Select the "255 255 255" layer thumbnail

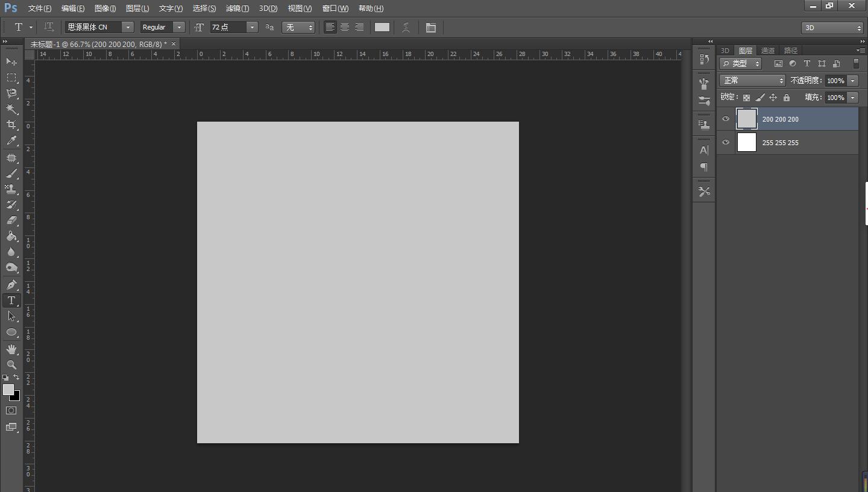click(x=747, y=143)
